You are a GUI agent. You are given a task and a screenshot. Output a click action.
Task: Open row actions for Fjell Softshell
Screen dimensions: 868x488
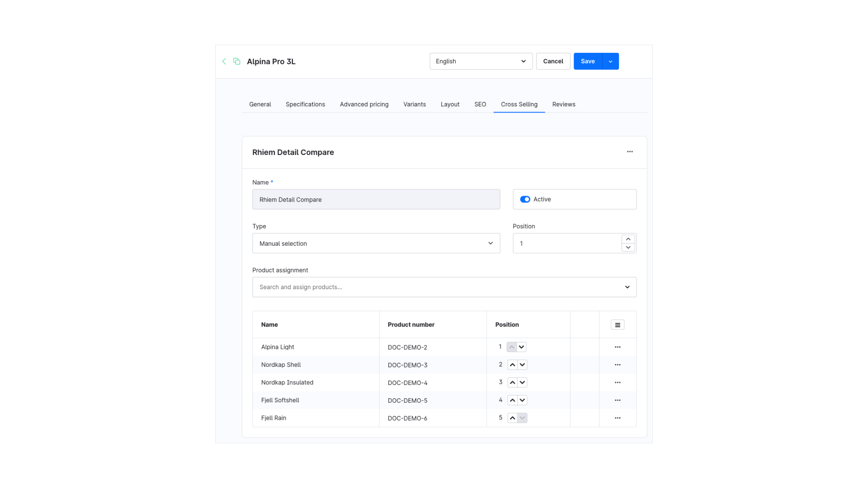click(x=618, y=400)
